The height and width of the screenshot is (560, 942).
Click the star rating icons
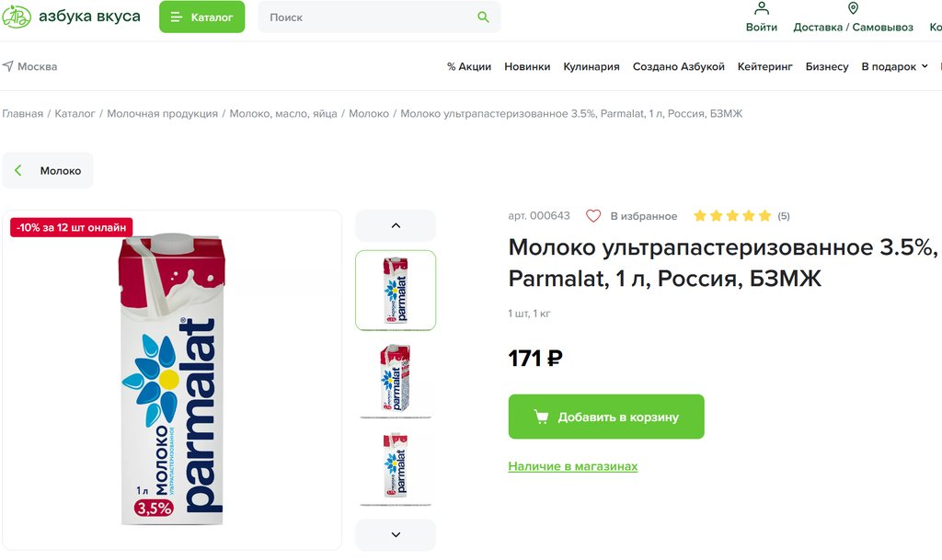[x=731, y=216]
